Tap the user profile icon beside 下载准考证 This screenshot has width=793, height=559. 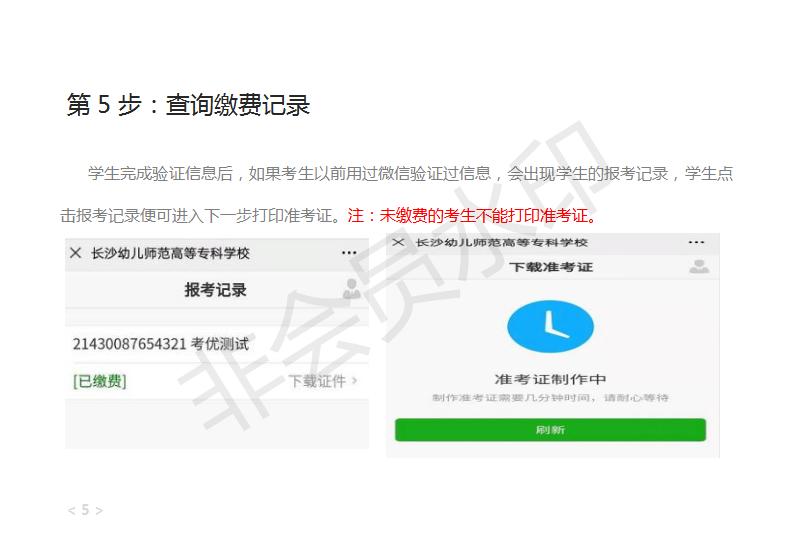(699, 267)
